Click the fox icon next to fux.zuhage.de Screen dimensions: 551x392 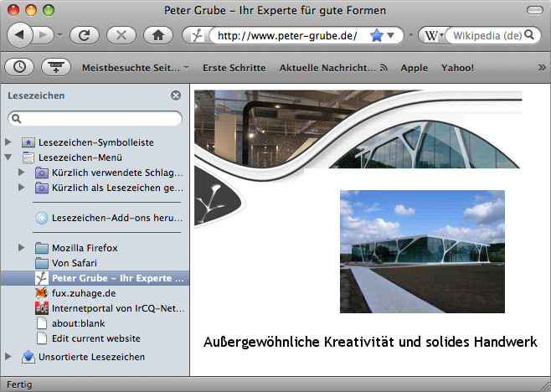(x=42, y=293)
